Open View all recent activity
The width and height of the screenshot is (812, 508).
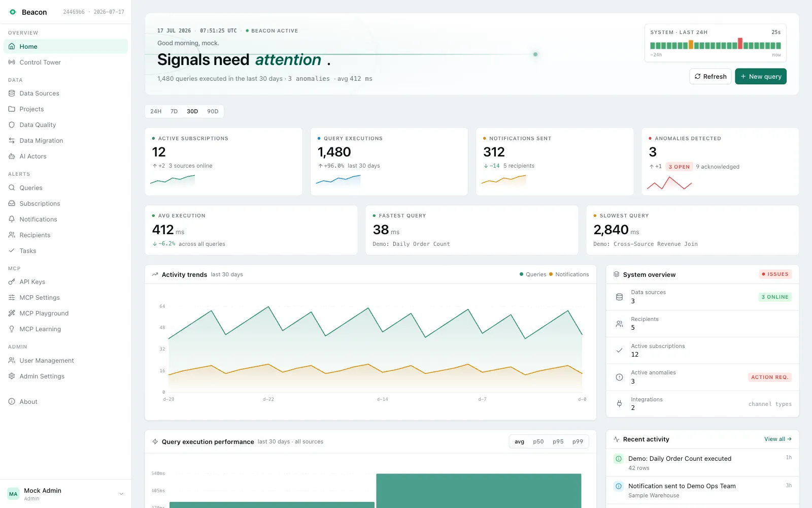[x=778, y=439]
